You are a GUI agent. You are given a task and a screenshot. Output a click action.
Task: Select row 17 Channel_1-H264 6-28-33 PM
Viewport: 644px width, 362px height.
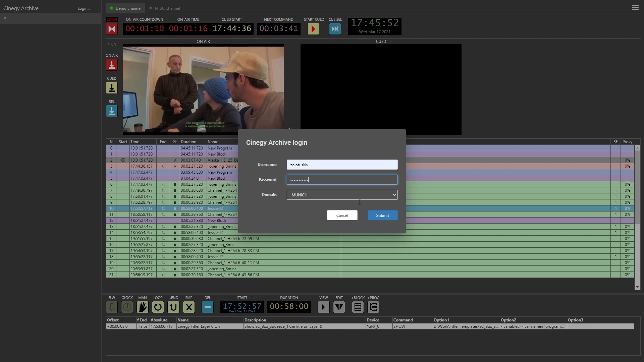[x=370, y=251]
